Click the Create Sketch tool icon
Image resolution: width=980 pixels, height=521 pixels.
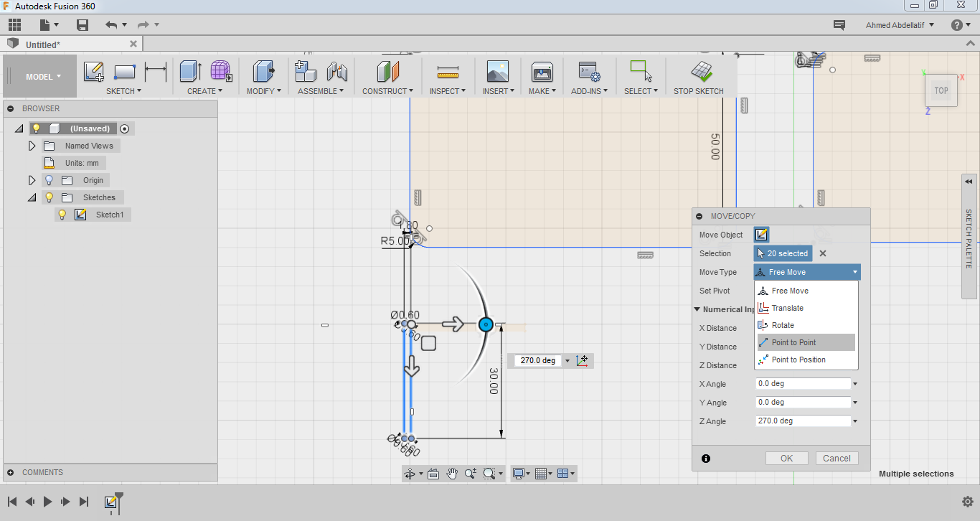point(94,72)
